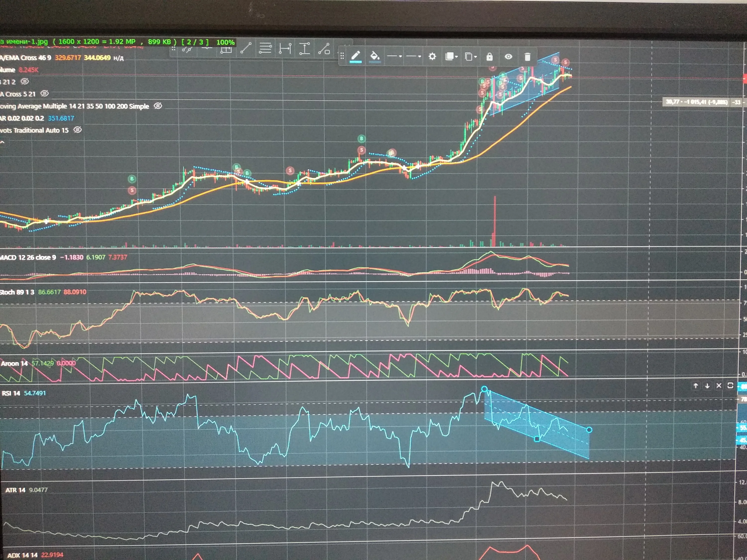Select the horizontal range measure tool
Screen dimensions: 747x560
pyautogui.click(x=285, y=49)
